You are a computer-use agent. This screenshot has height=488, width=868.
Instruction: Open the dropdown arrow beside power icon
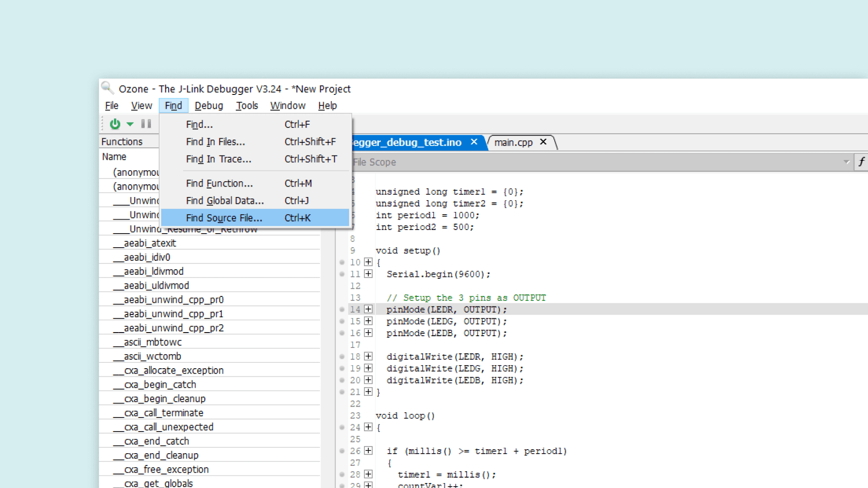point(130,124)
